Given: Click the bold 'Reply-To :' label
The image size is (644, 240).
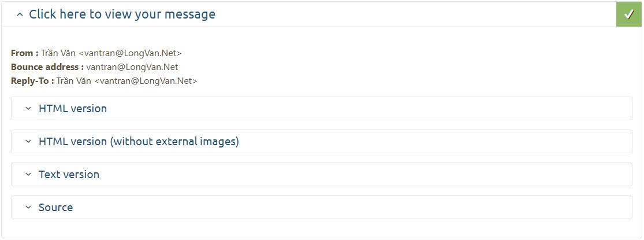Looking at the screenshot, I should pos(32,81).
